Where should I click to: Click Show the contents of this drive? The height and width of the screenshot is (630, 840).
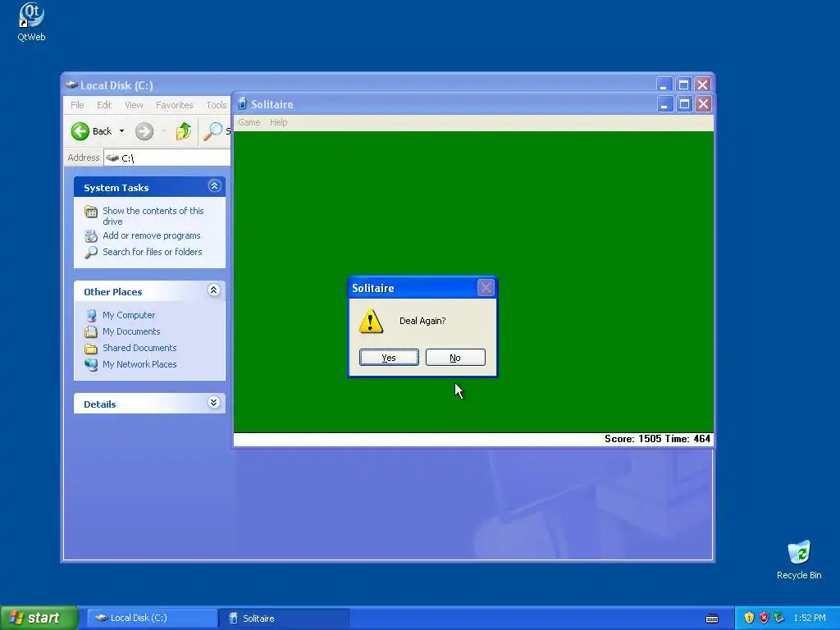point(153,216)
